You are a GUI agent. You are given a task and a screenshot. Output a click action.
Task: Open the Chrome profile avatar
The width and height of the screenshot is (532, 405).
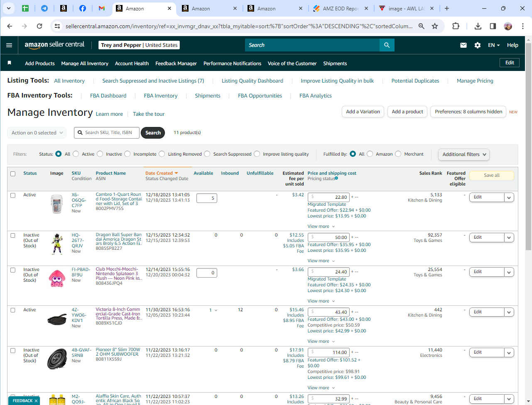point(508,26)
